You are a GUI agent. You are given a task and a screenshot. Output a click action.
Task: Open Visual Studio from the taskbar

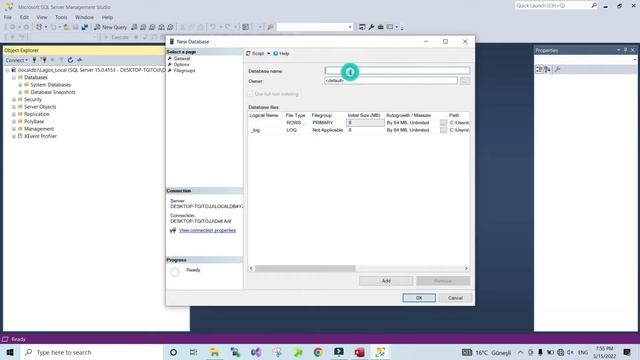(256, 352)
